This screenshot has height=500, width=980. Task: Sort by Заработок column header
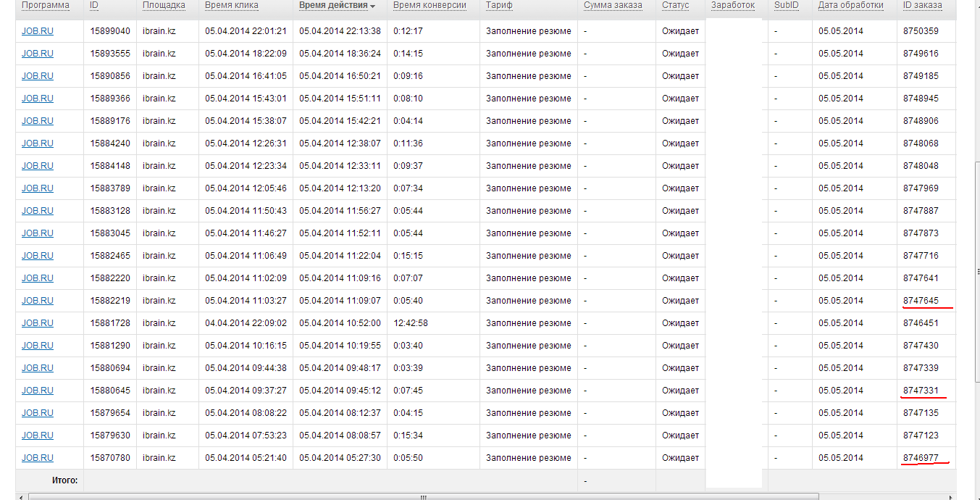[733, 5]
